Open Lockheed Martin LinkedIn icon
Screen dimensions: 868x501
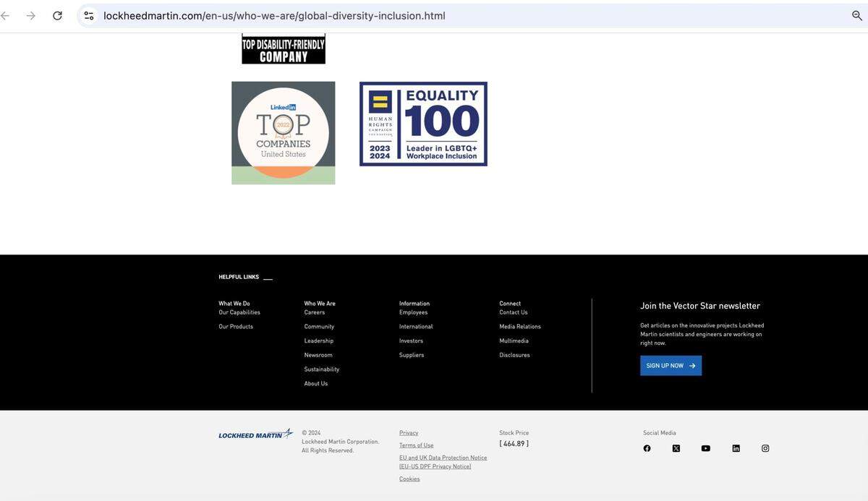[736, 448]
